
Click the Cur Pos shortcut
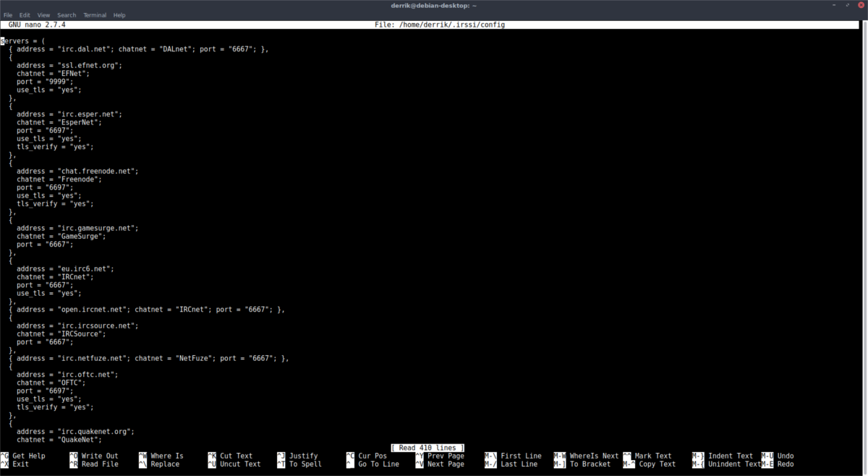tap(366, 456)
